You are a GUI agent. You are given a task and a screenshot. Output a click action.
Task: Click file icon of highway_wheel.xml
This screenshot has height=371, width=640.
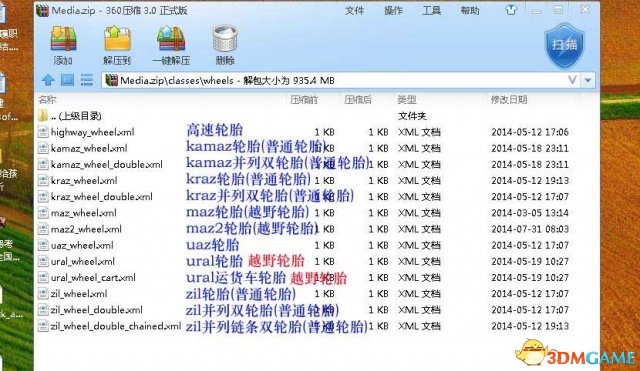(43, 132)
